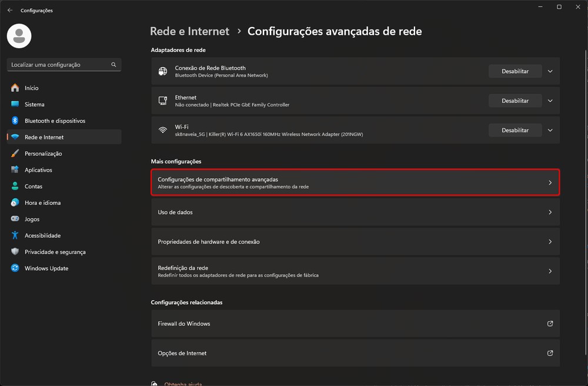Go to Privacidade e segurança section
This screenshot has width=588, height=386.
click(55, 252)
